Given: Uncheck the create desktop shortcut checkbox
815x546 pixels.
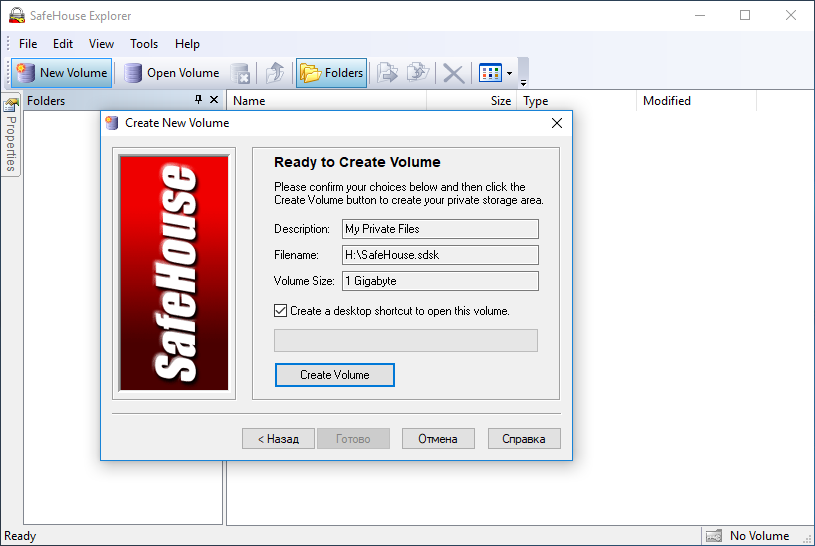Looking at the screenshot, I should click(280, 311).
